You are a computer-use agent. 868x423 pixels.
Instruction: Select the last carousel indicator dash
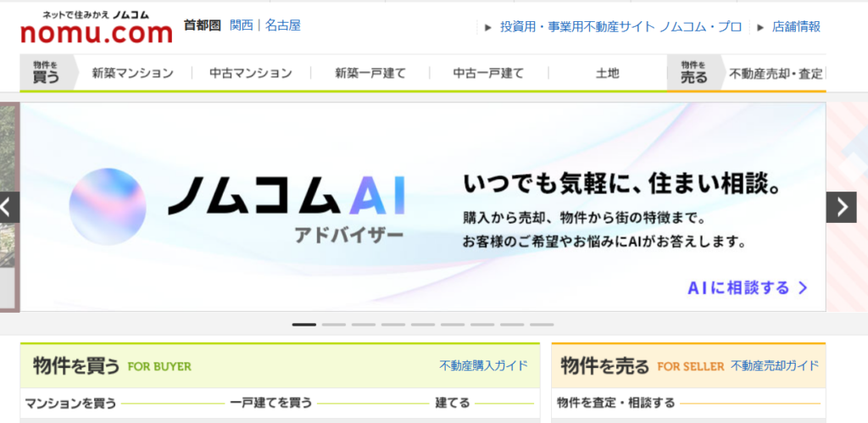point(541,325)
